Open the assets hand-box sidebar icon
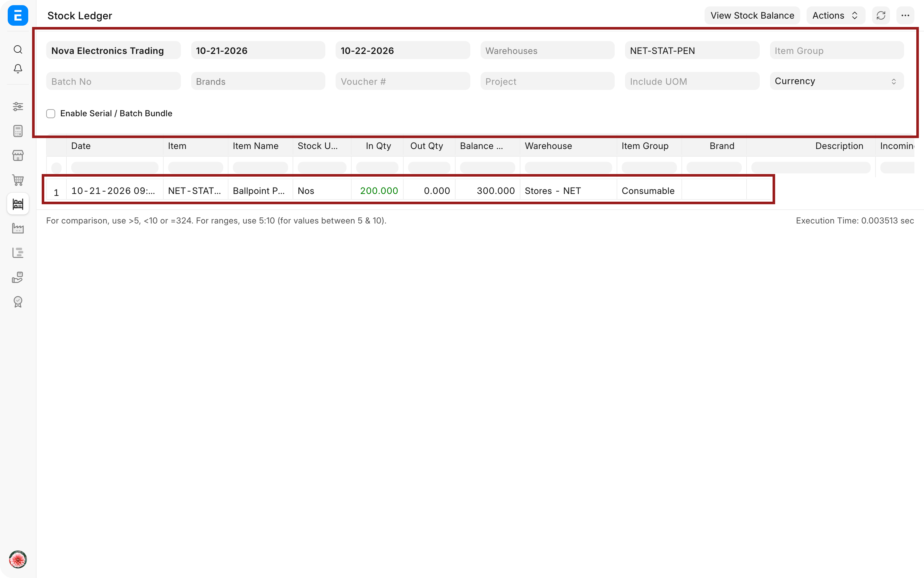The height and width of the screenshot is (578, 924). pyautogui.click(x=18, y=277)
